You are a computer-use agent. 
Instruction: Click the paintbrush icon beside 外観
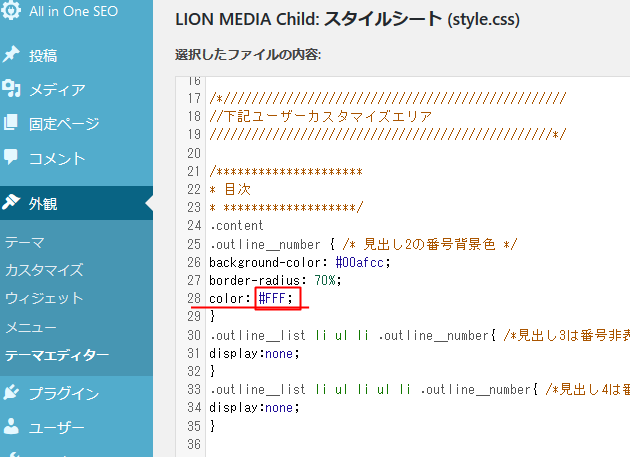coord(12,203)
